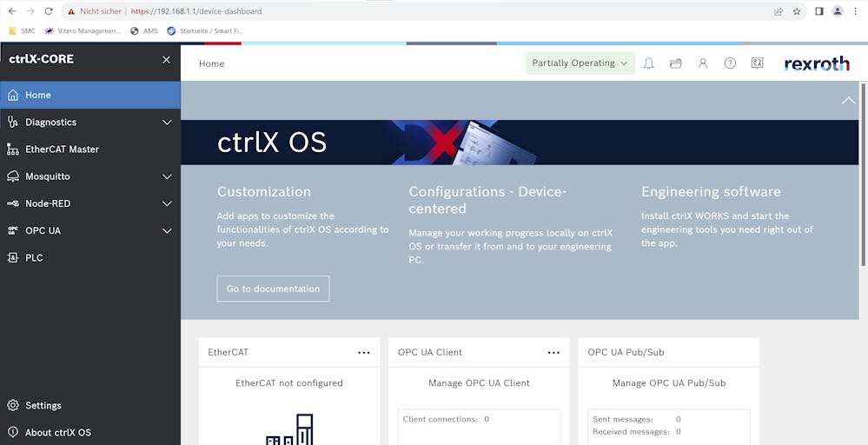Open the Vitero Management bookmark

83,31
